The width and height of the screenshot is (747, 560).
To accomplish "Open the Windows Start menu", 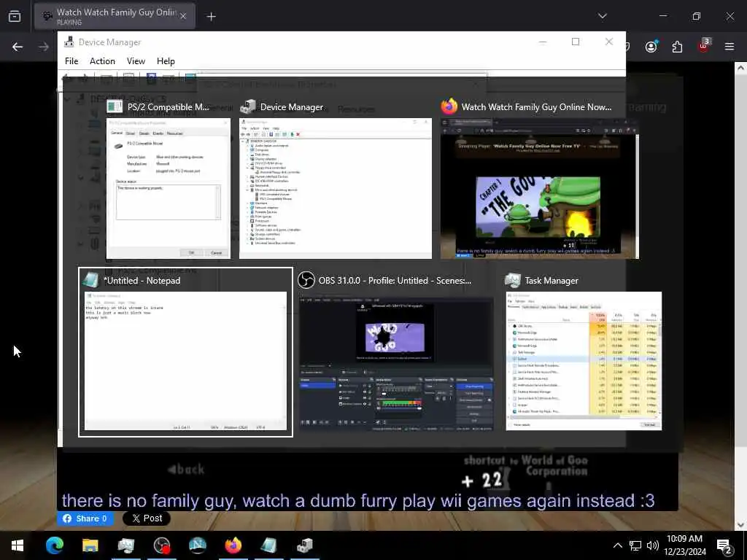I will coord(18,545).
